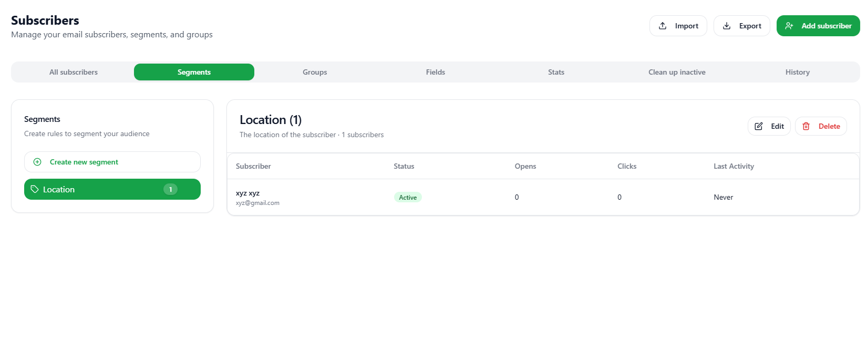868x360 pixels.
Task: Click the email xyz@gmail.com
Action: pyautogui.click(x=257, y=203)
